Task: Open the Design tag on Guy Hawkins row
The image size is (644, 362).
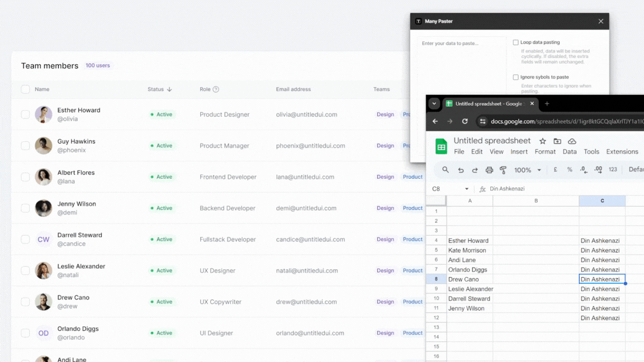Action: [x=385, y=145]
